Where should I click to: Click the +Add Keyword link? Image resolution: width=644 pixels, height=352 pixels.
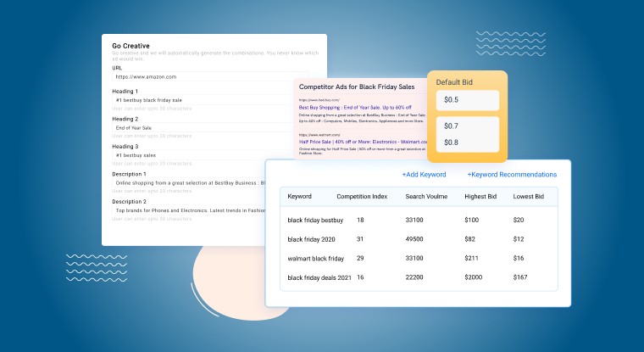423,174
